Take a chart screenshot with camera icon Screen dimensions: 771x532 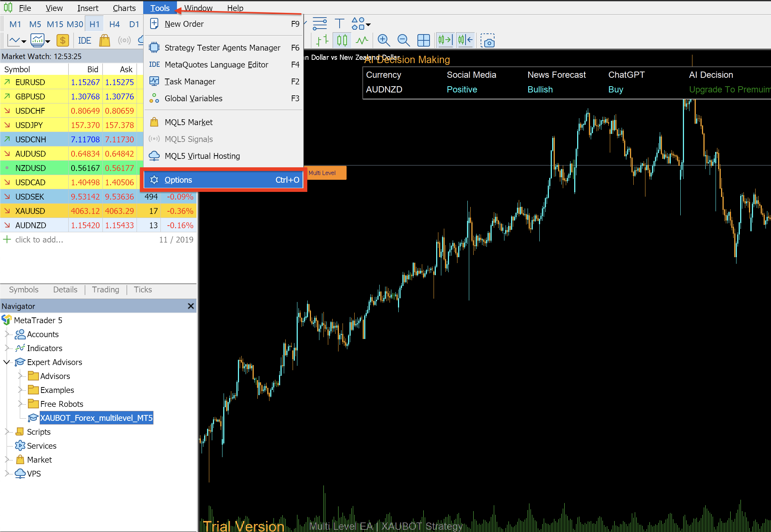click(488, 41)
